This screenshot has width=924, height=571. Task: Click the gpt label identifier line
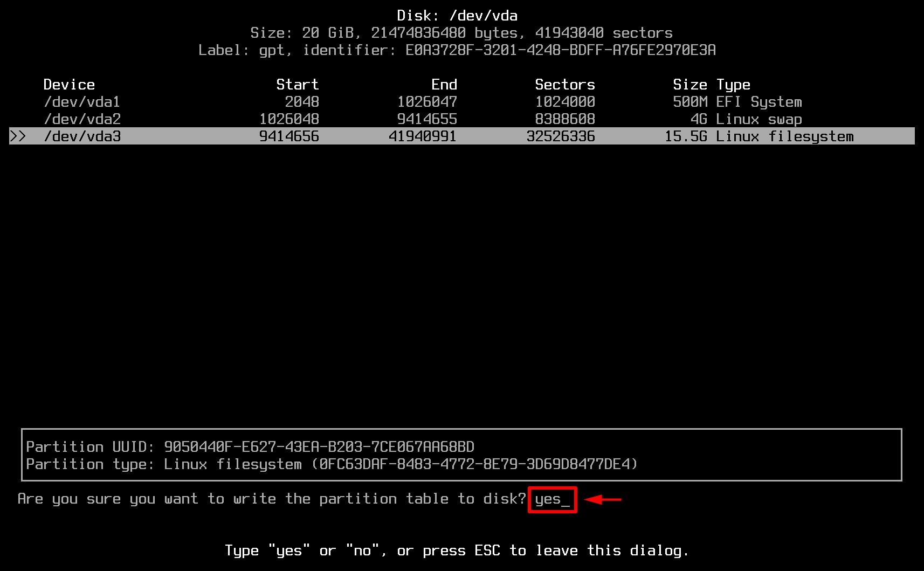[457, 50]
